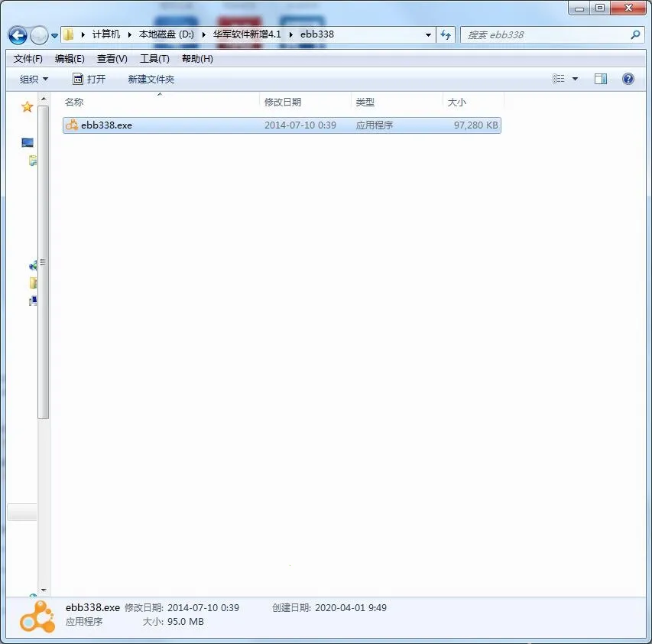Open the view options dropdown arrow

click(575, 79)
